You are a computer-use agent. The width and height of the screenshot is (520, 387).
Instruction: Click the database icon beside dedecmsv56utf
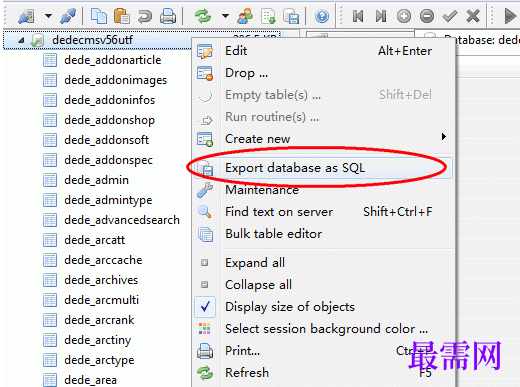coord(37,40)
